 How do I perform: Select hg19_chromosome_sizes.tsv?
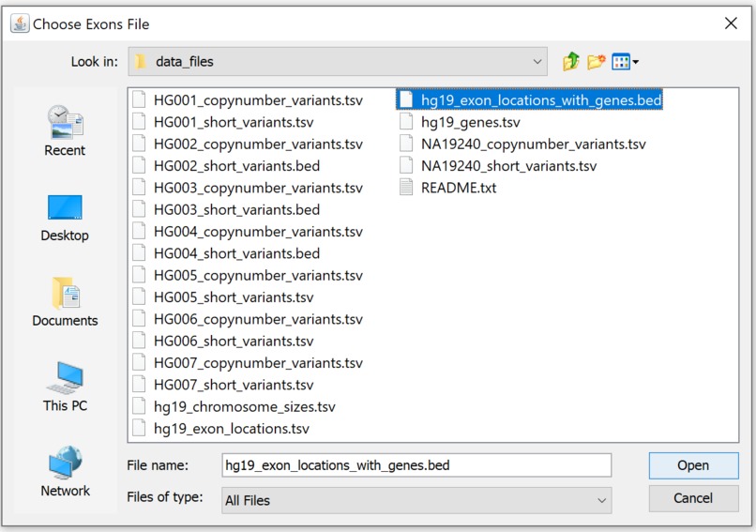pos(234,406)
